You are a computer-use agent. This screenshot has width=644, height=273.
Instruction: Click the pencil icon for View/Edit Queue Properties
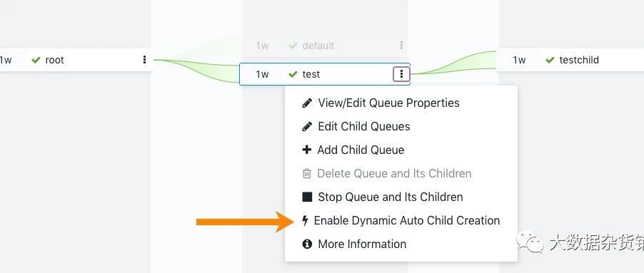click(x=307, y=103)
